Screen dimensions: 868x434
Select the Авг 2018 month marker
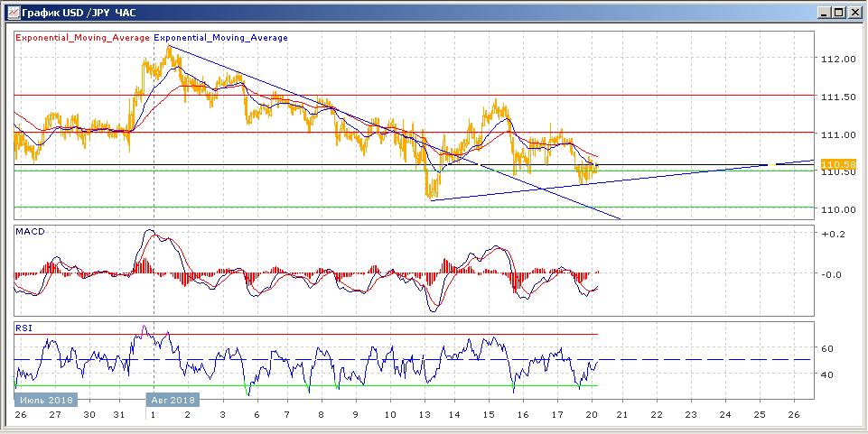point(173,399)
